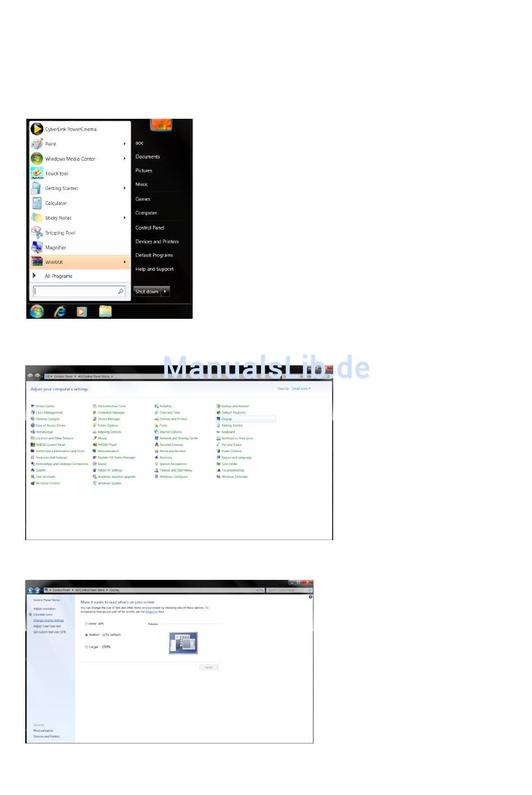Select Larger - 150% radio button
The height and width of the screenshot is (795, 532).
pos(86,647)
